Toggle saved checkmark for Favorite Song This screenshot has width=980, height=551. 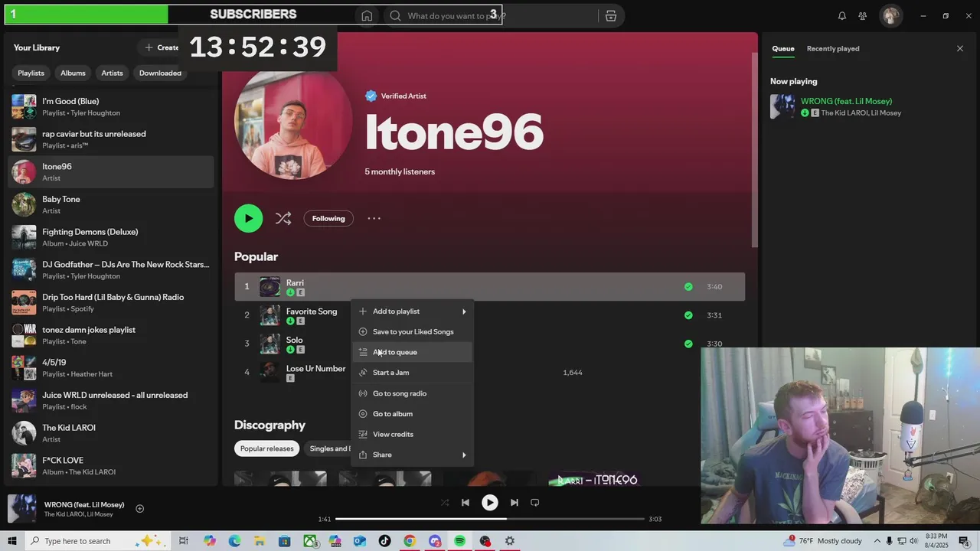pos(688,315)
